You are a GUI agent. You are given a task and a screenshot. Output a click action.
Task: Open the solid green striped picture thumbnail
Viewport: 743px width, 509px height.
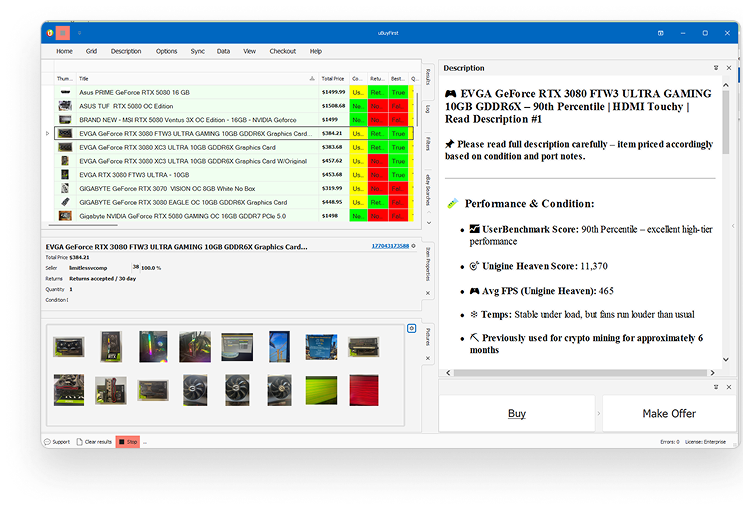pyautogui.click(x=321, y=391)
